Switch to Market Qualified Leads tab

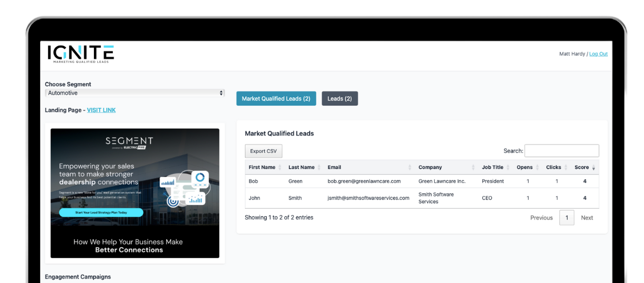pyautogui.click(x=276, y=99)
